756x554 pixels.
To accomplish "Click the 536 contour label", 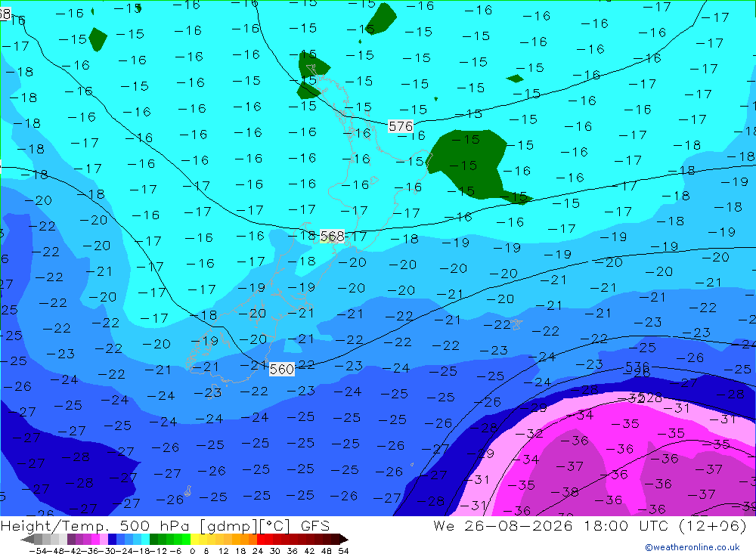I will point(637,367).
